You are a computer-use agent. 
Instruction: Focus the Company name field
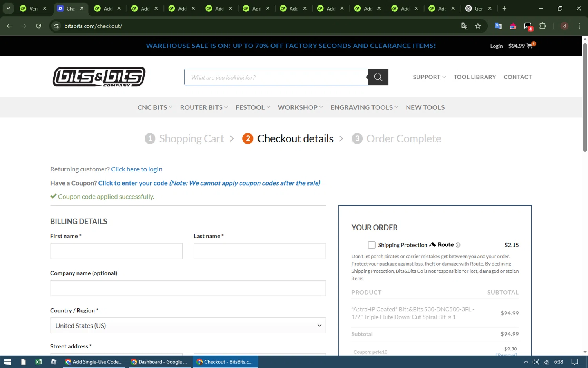(188, 288)
